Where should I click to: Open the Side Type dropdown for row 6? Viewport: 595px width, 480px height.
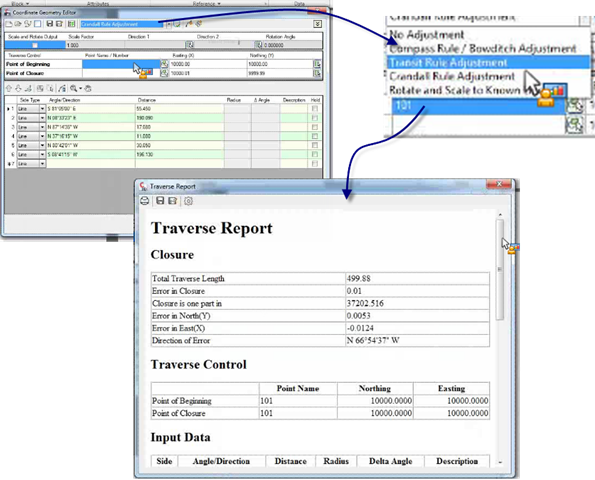42,154
